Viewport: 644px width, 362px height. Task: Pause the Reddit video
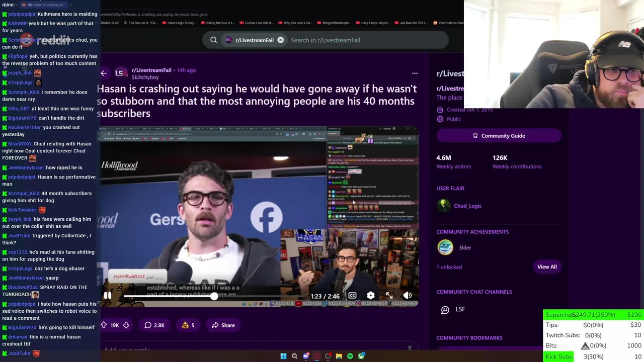tap(108, 296)
